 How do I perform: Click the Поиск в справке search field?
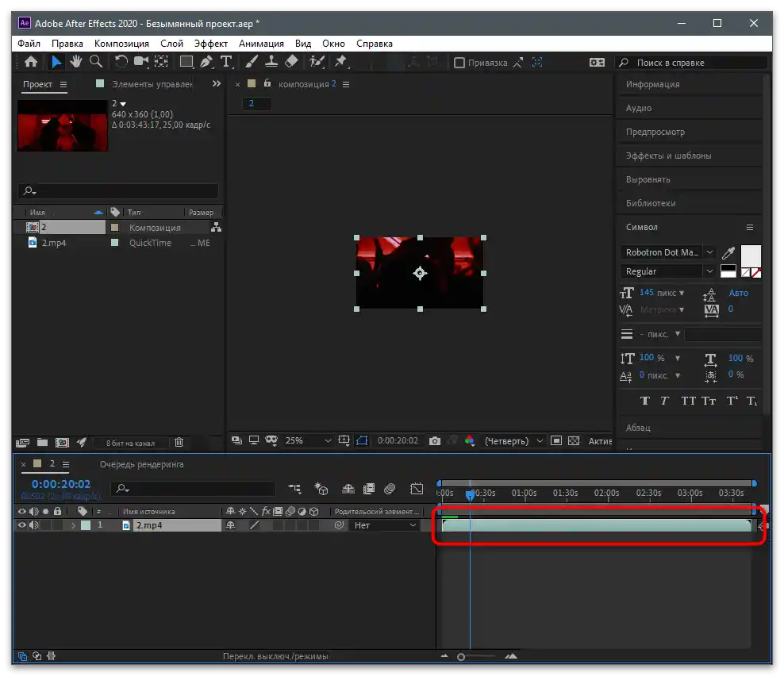[690, 63]
